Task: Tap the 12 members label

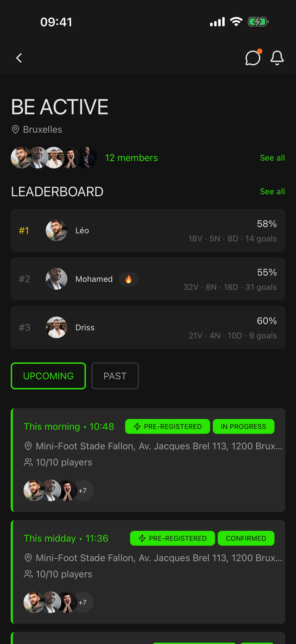Action: (131, 158)
